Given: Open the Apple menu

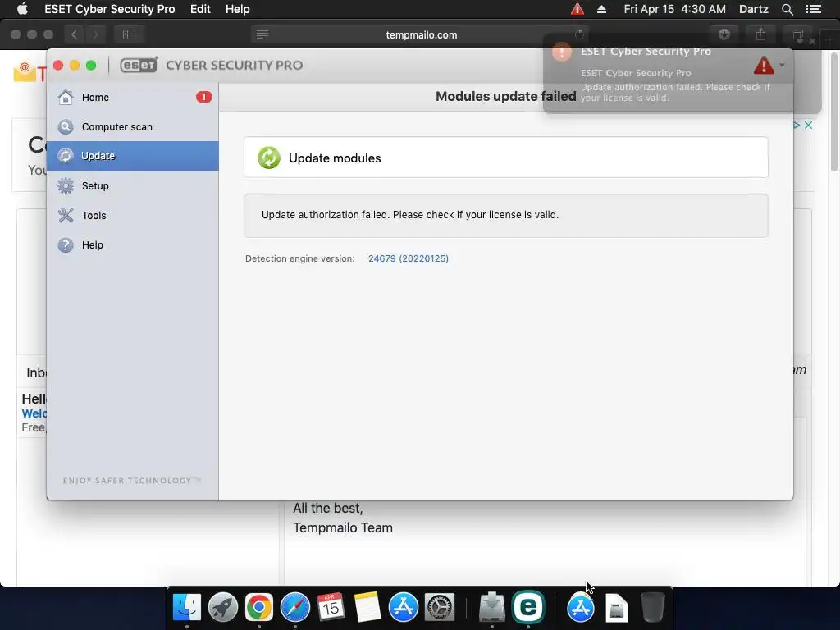Looking at the screenshot, I should 22,9.
